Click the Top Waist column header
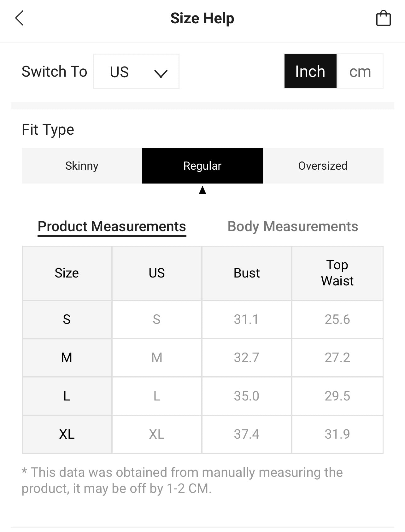Image resolution: width=405 pixels, height=532 pixels. [337, 273]
